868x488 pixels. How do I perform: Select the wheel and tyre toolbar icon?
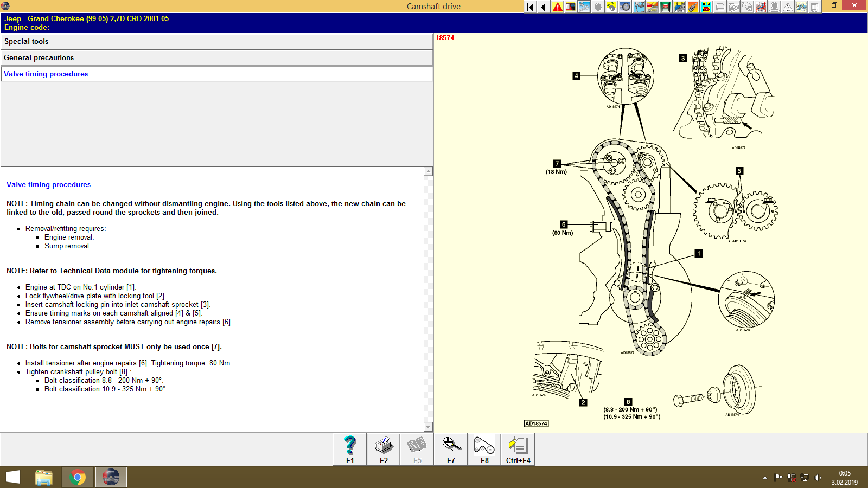pyautogui.click(x=625, y=7)
